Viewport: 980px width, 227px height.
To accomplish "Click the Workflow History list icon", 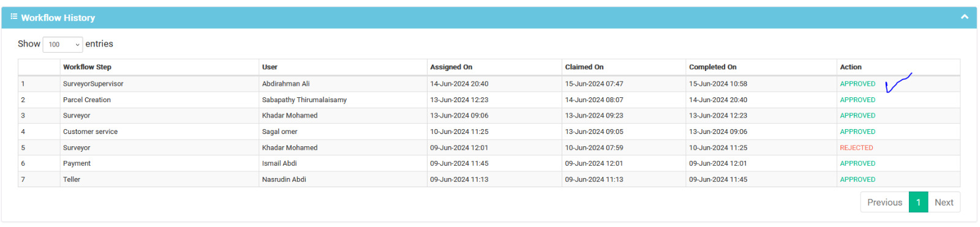I will click(x=13, y=17).
